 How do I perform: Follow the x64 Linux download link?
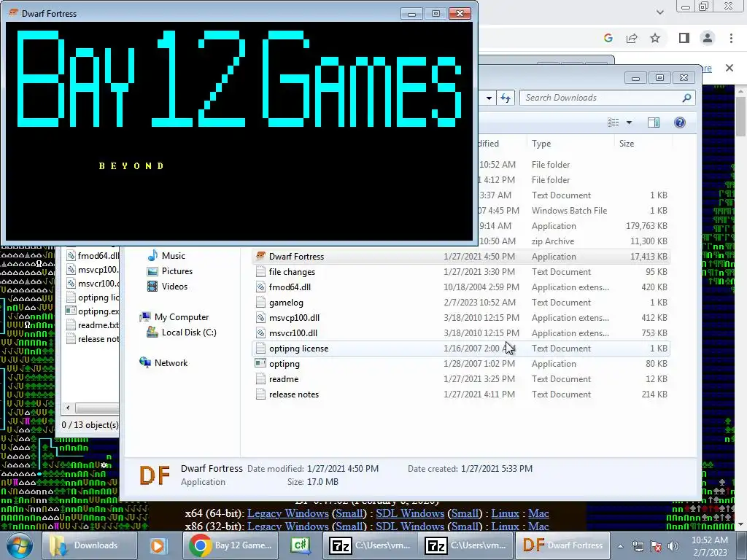[x=505, y=513]
